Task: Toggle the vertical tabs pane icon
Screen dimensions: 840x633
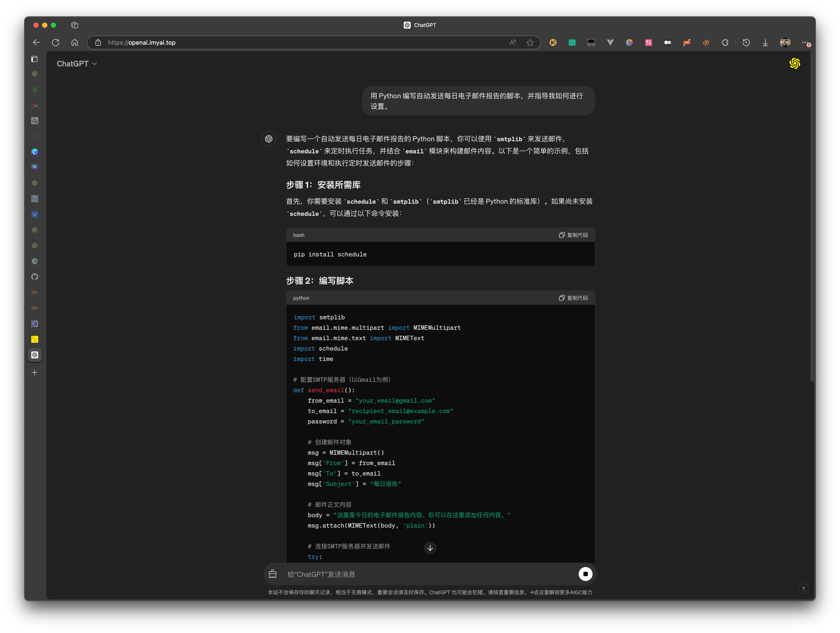Action: coord(35,59)
